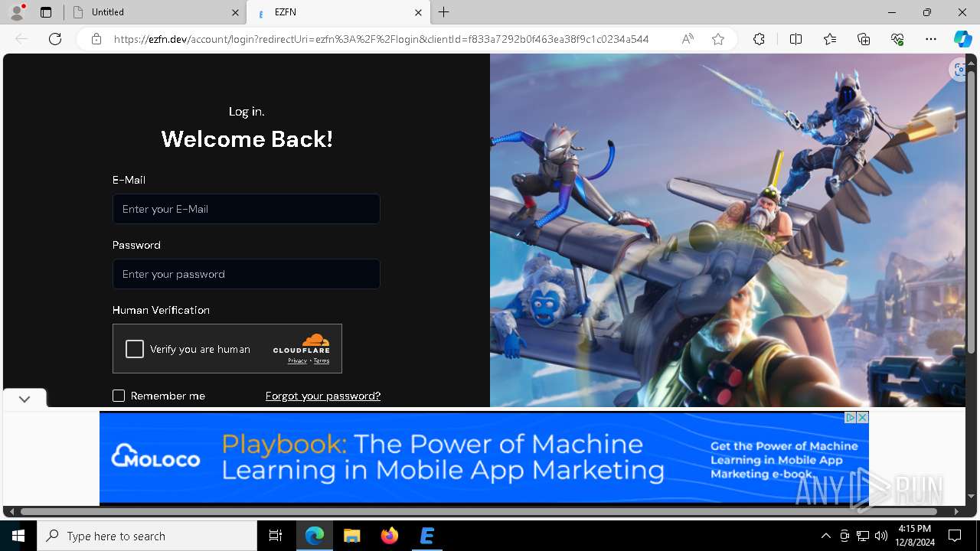Collapse the ad panel chevron
This screenshot has height=551, width=980.
tap(24, 399)
